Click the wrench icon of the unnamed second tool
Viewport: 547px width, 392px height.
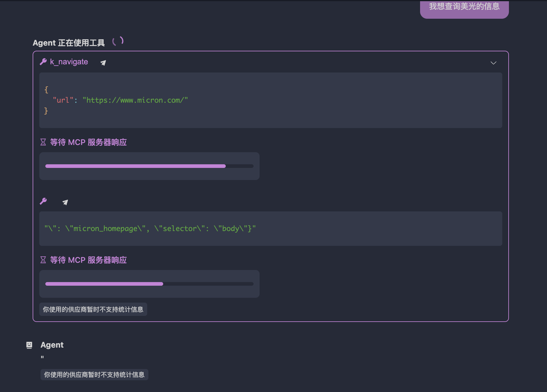point(43,201)
